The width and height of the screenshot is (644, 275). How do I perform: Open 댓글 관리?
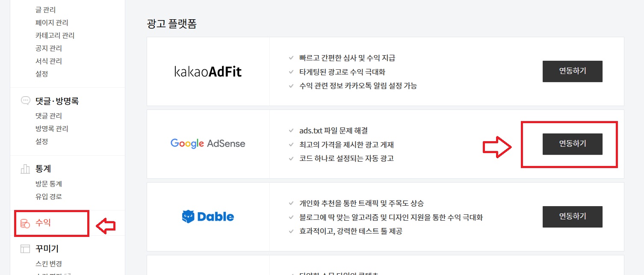pyautogui.click(x=48, y=115)
